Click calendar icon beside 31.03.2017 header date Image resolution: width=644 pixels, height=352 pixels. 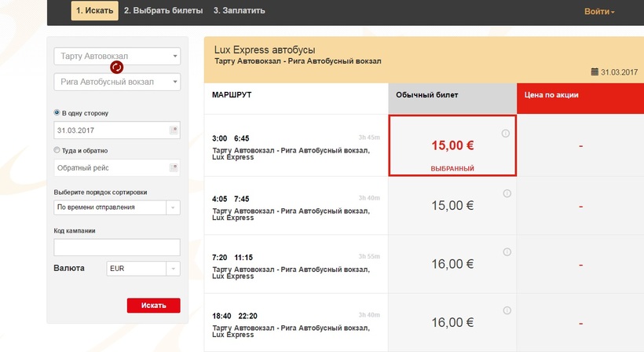(x=595, y=71)
